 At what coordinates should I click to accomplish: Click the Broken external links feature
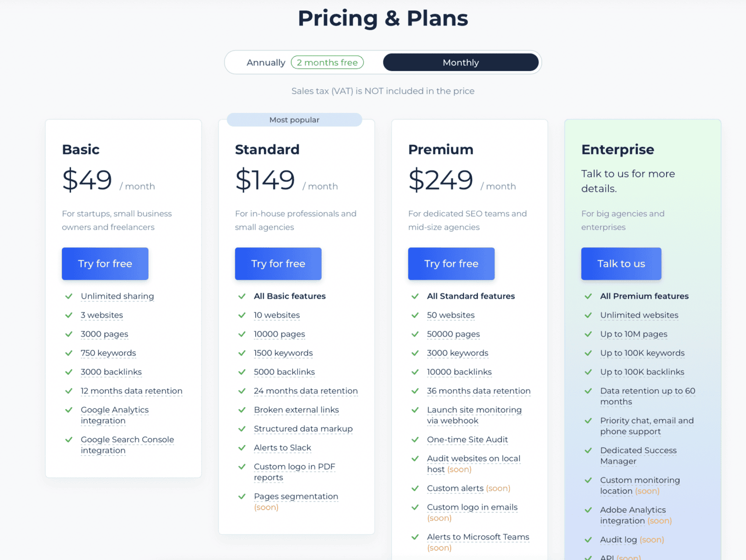pyautogui.click(x=296, y=410)
